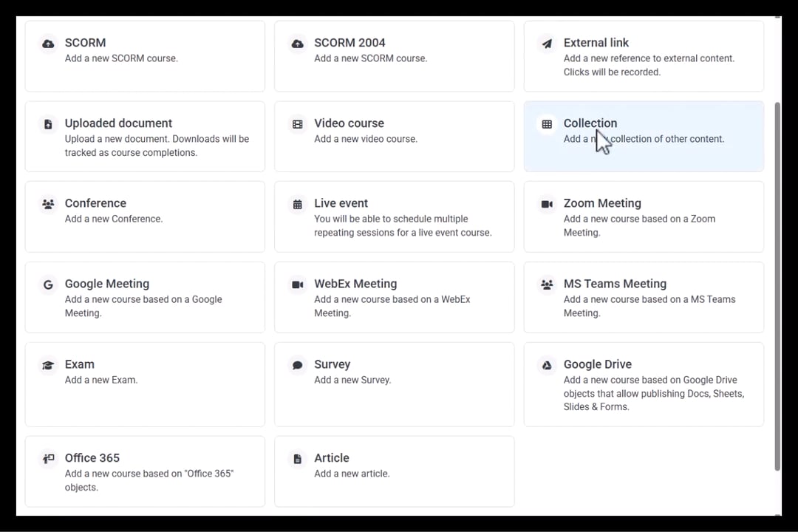Click the Collection grid icon
Screen dimensions: 798x532
(547, 124)
